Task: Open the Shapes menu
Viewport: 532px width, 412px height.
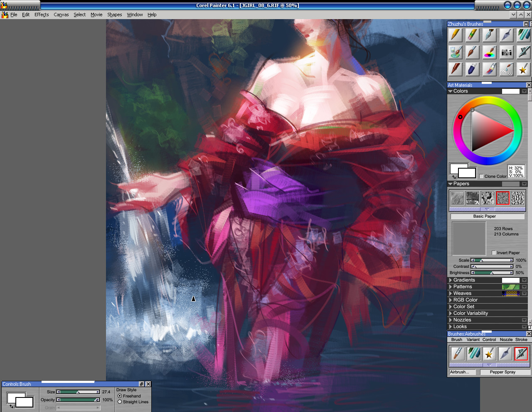Action: point(115,15)
